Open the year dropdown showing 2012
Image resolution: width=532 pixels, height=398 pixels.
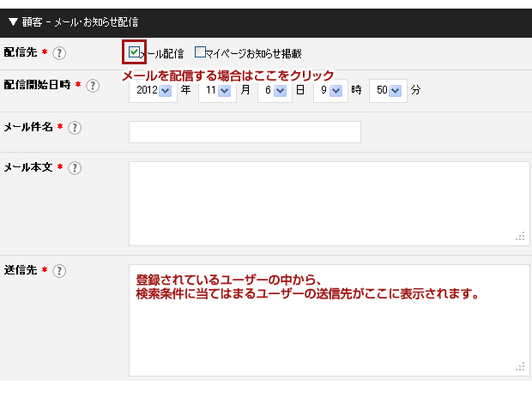[x=153, y=91]
